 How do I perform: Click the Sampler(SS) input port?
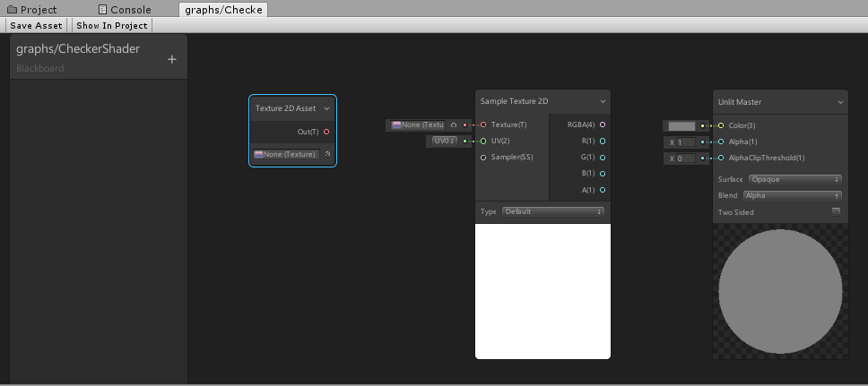483,157
